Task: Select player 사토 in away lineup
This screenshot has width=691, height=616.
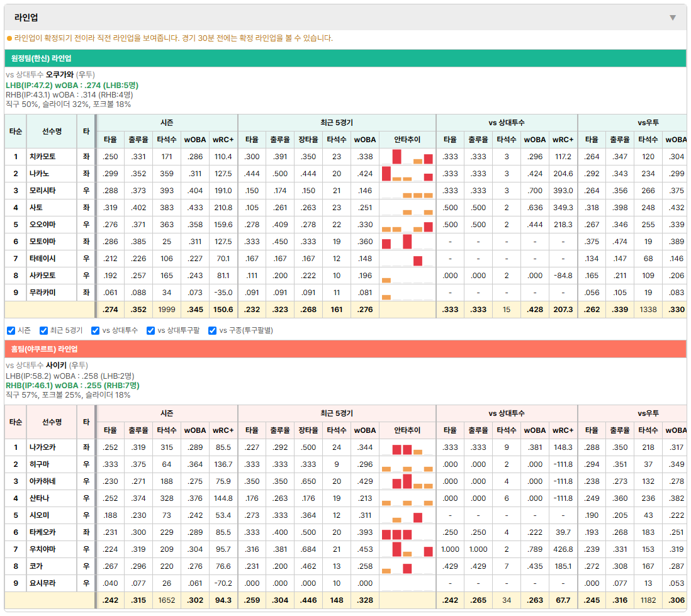Action: (36, 208)
